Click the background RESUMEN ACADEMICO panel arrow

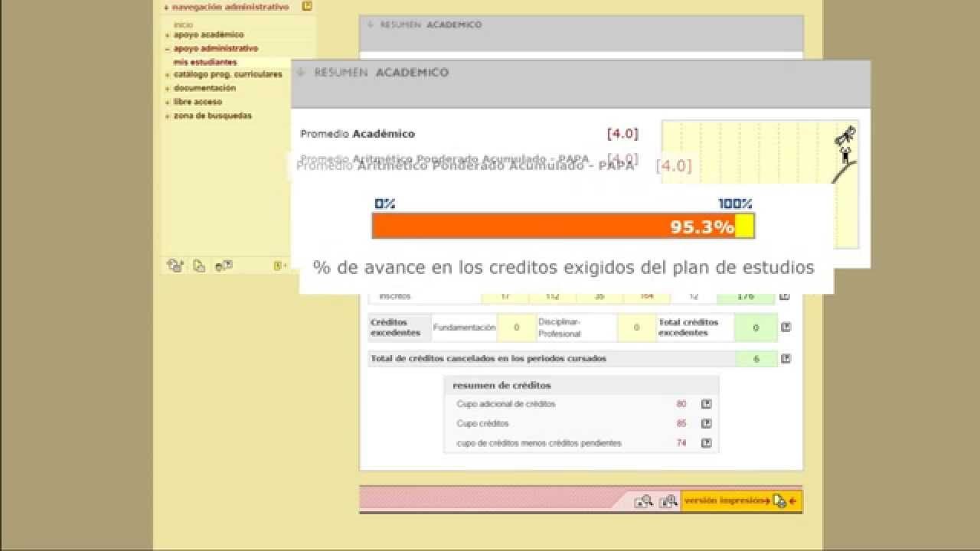[x=370, y=24]
